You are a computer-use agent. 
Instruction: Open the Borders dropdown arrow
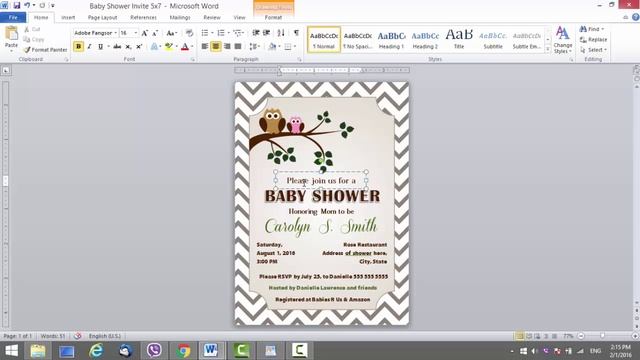295,47
